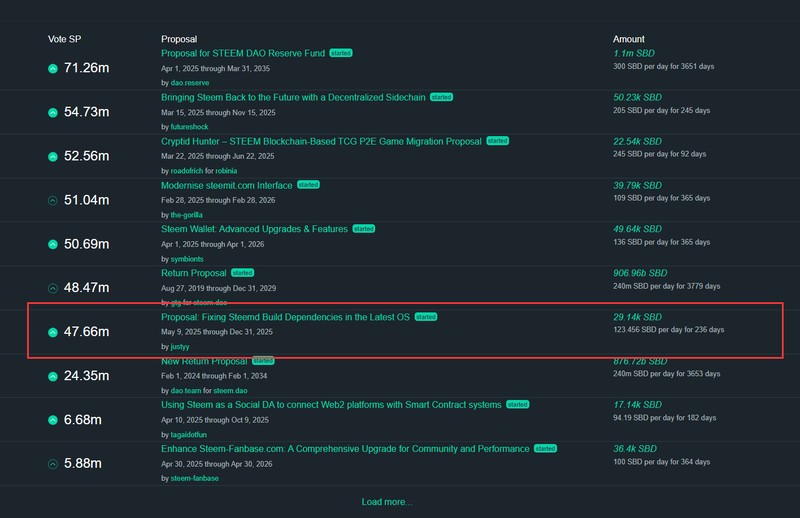
Task: Open Cryptid Hunter TCG P2E Game Migration proposal
Action: click(x=321, y=141)
